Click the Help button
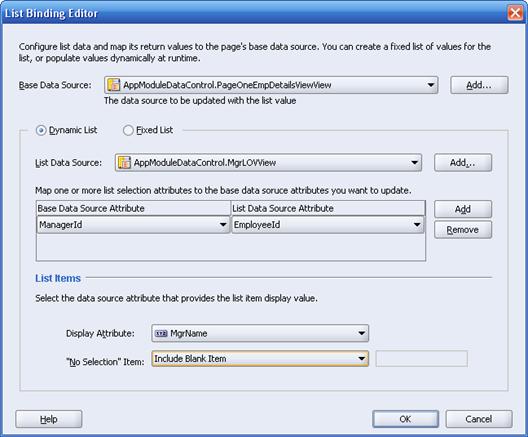This screenshot has height=437, width=528. (49, 419)
